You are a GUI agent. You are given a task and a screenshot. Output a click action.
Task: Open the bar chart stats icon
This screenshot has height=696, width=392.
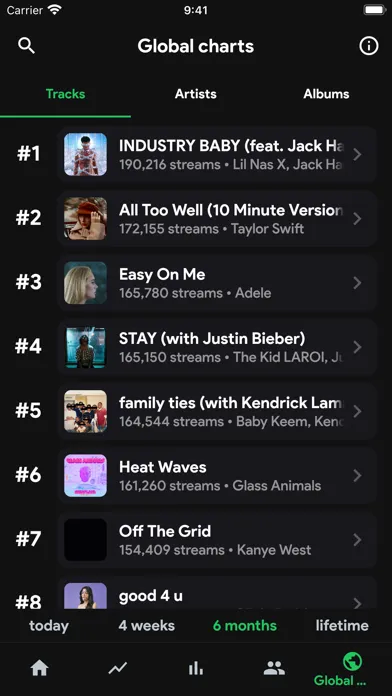pos(196,668)
